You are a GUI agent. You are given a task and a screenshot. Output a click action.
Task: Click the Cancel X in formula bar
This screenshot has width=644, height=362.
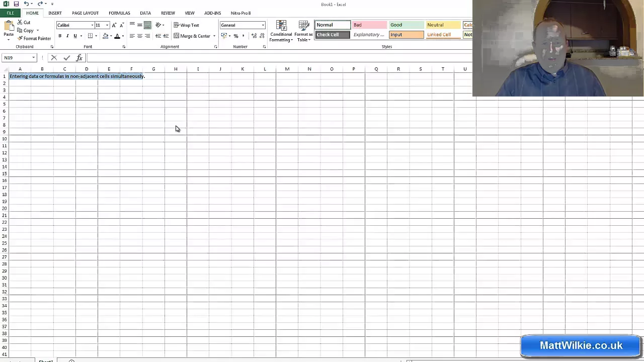point(54,58)
